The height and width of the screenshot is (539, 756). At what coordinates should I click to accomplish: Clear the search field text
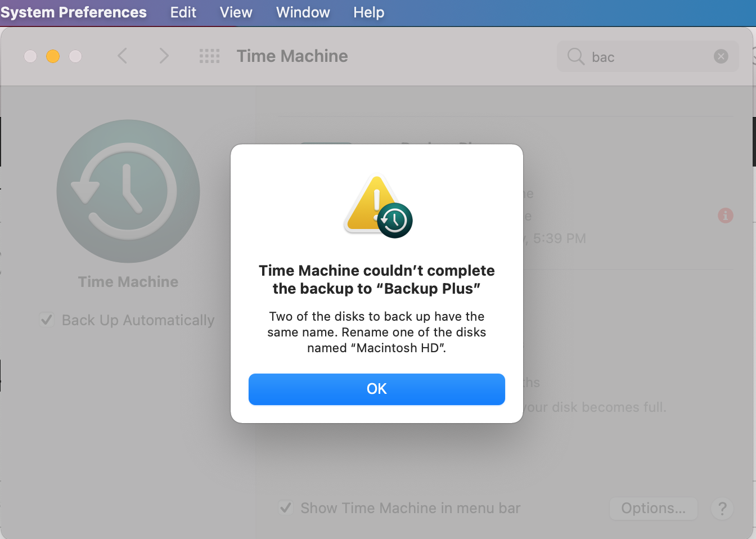(x=721, y=56)
